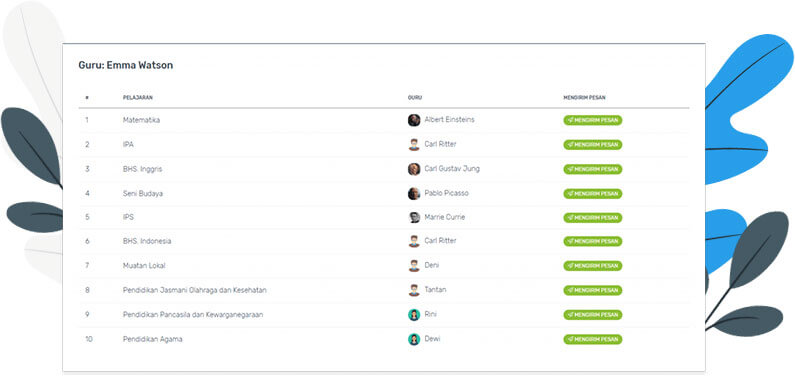Select the Matematika subject cell
Image resolution: width=795 pixels, height=376 pixels.
[141, 120]
